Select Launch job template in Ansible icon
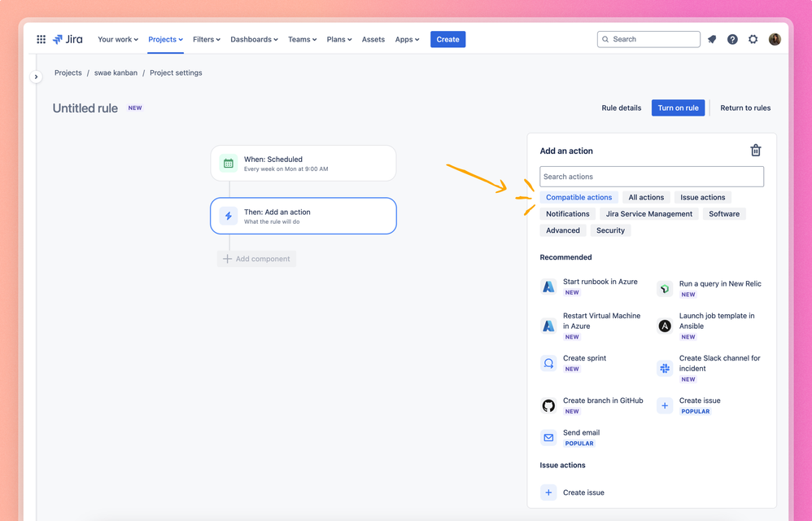Viewport: 812px width, 521px height. [665, 326]
